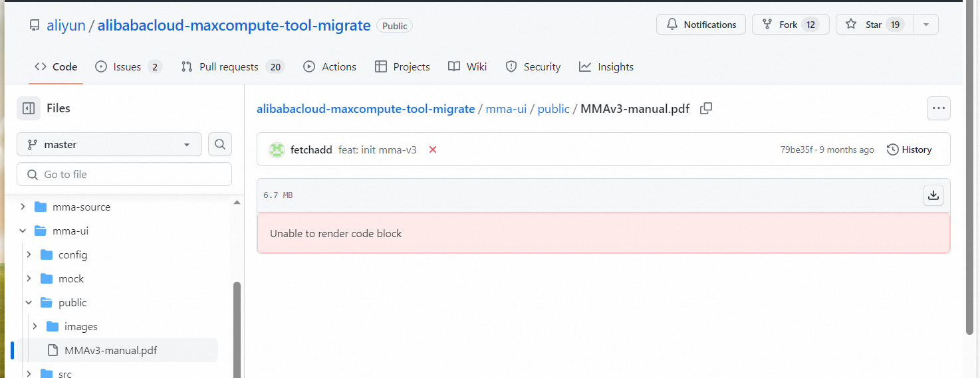Viewport: 980px width, 378px height.
Task: Switch to the Issues tab
Action: [128, 66]
